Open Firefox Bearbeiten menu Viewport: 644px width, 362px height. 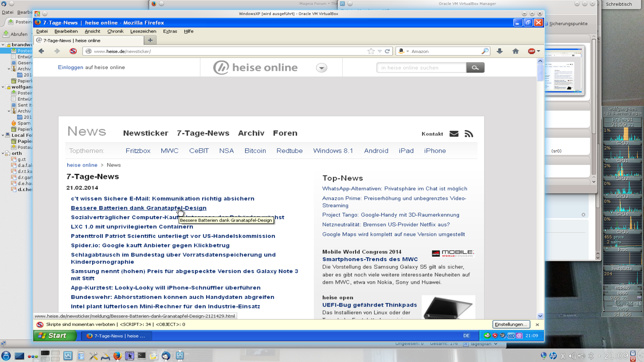(66, 31)
